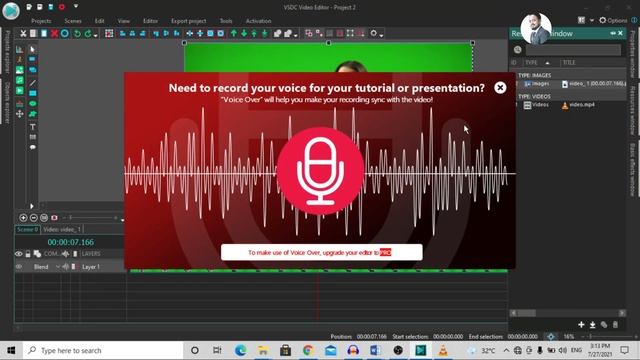Click the TITLE column header
640x360 pixels.
pos(569,62)
